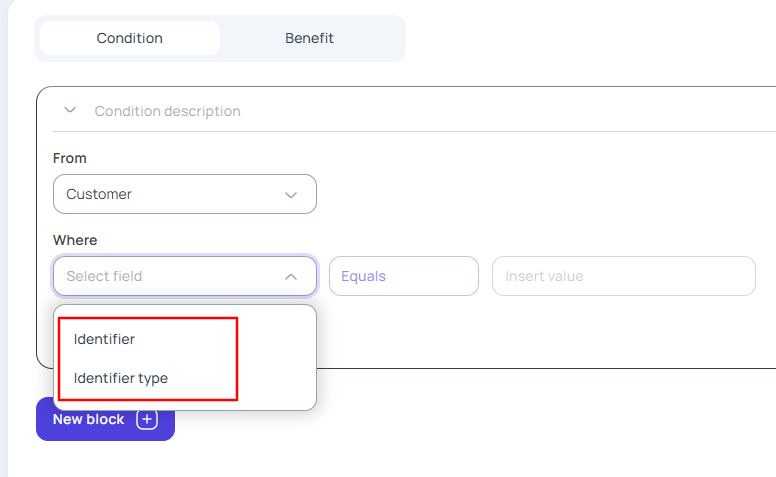Open the Equals operator dropdown
Image resolution: width=776 pixels, height=477 pixels.
[x=403, y=276]
